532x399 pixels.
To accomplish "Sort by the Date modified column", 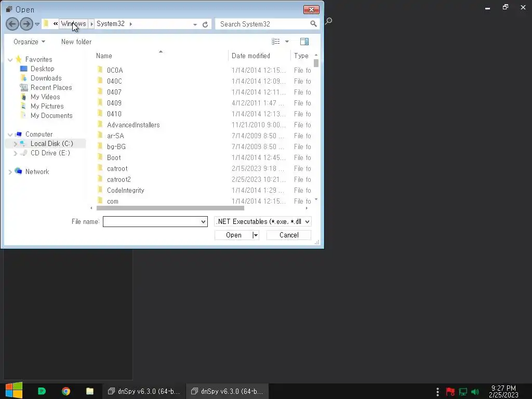I will point(251,56).
